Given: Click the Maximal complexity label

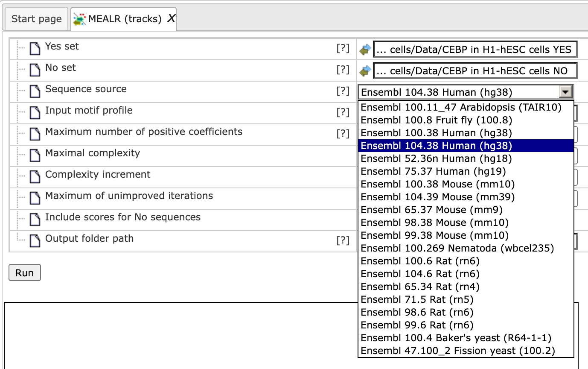Looking at the screenshot, I should (x=93, y=153).
